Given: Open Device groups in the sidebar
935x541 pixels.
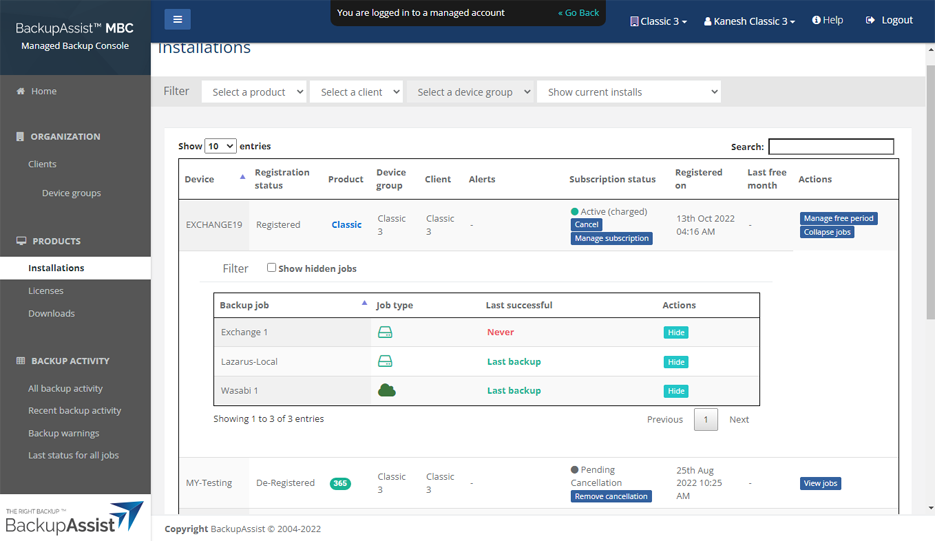Looking at the screenshot, I should click(x=72, y=193).
